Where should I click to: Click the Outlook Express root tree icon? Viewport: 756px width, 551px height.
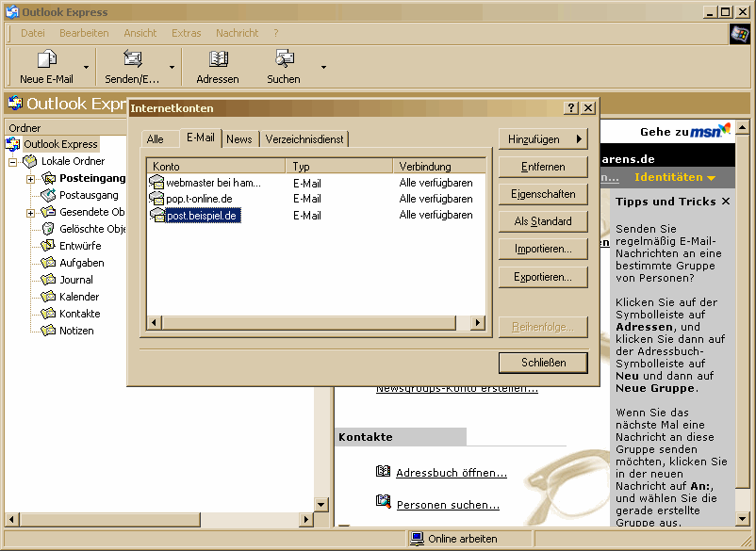(x=12, y=144)
